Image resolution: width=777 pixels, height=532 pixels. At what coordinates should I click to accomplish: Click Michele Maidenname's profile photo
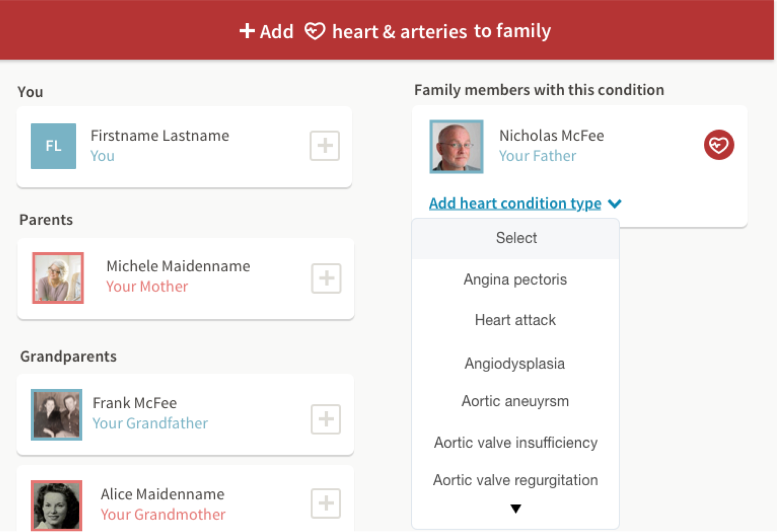click(x=58, y=278)
